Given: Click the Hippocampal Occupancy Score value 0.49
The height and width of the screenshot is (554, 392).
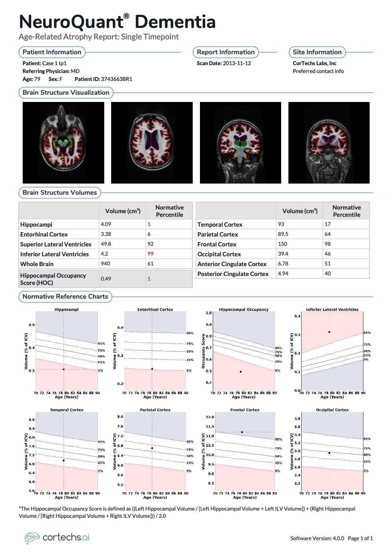Looking at the screenshot, I should tap(106, 279).
